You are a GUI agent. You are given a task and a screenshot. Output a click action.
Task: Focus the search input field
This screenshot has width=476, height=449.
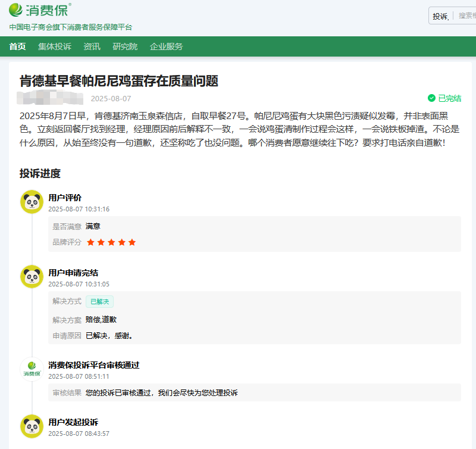(x=466, y=15)
